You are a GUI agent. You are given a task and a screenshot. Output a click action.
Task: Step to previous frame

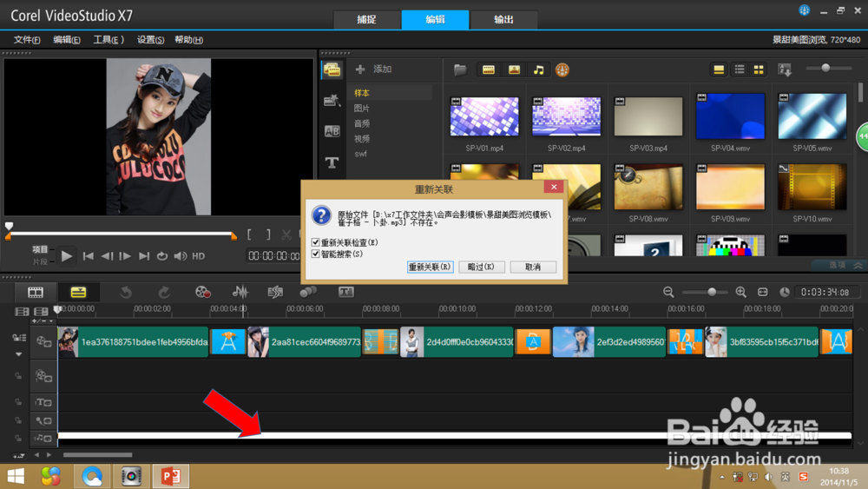(107, 256)
